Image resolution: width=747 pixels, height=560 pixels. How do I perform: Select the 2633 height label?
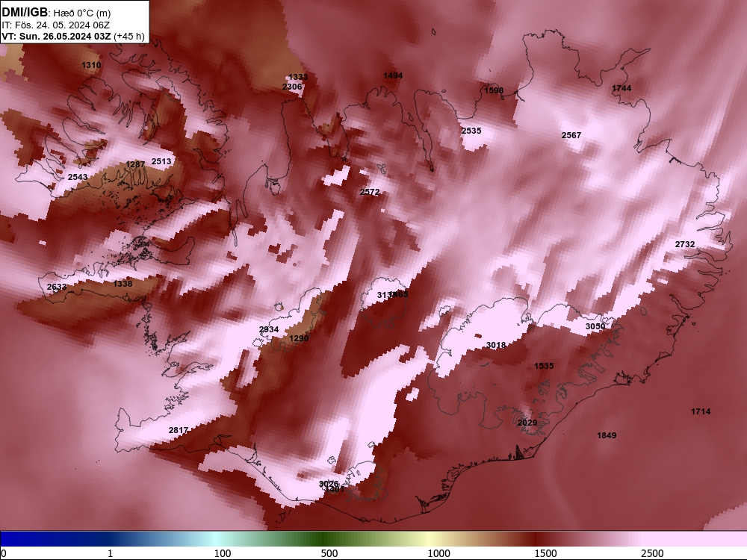point(57,287)
